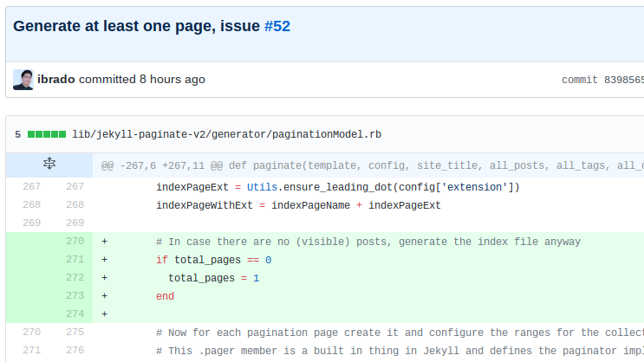Click old line number 267 in gutter

pyautogui.click(x=31, y=187)
